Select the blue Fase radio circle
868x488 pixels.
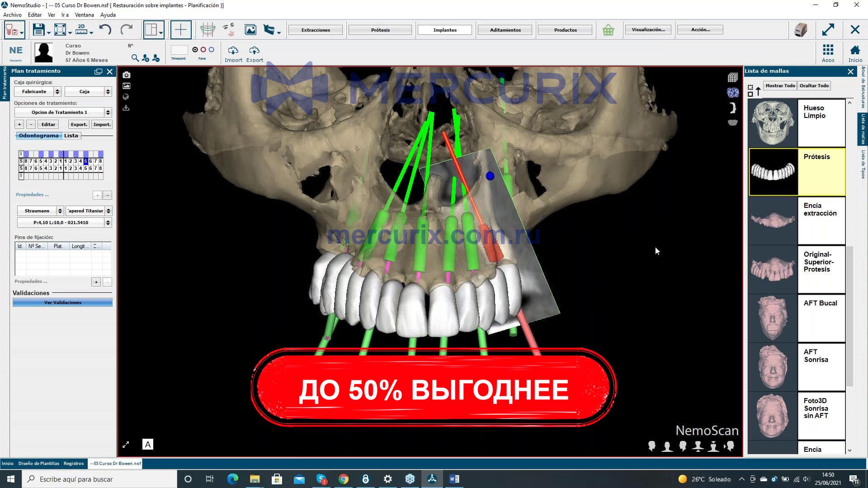[x=211, y=50]
